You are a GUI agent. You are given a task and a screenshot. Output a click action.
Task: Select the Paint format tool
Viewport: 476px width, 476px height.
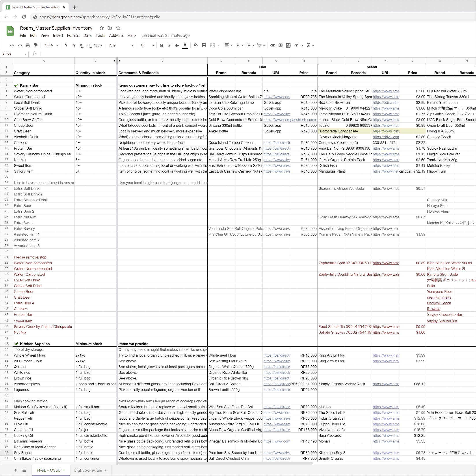(x=36, y=45)
